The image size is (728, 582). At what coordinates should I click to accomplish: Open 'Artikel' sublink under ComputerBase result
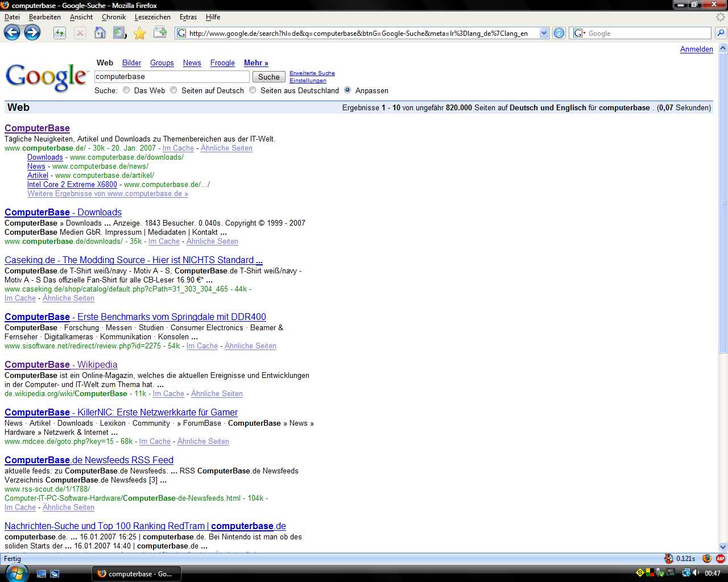[x=38, y=175]
